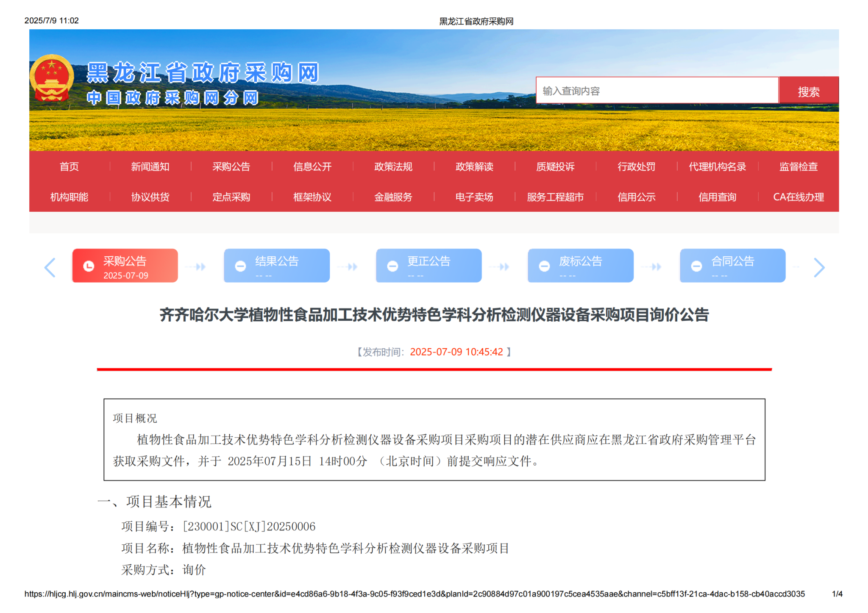Select 代理机构名录 menu entry
Viewport: 868px width, 613px height.
(717, 166)
